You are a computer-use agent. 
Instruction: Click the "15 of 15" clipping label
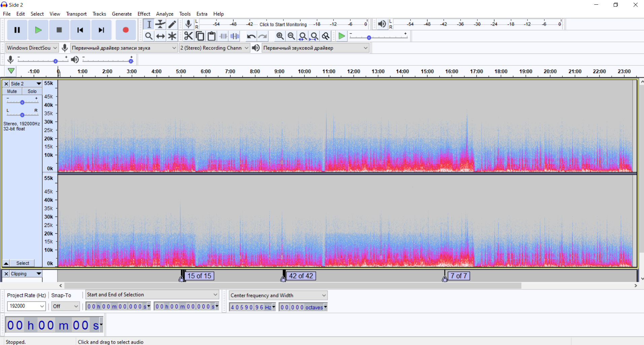(x=199, y=276)
